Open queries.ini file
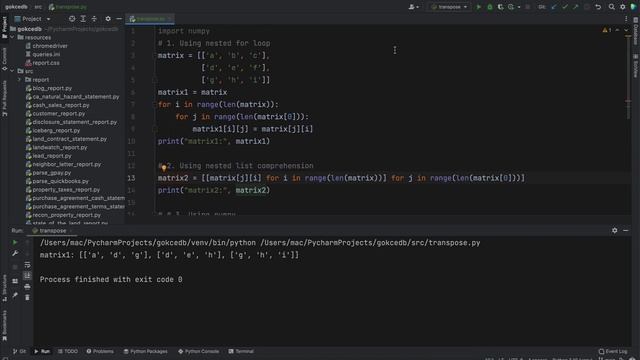This screenshot has width=640, height=360. 46,54
